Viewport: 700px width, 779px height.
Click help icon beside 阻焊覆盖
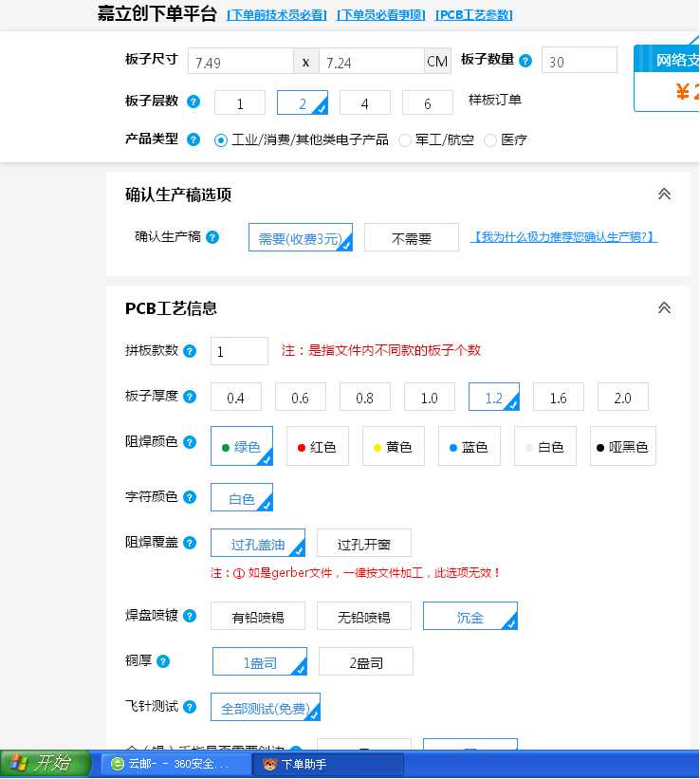[x=190, y=543]
